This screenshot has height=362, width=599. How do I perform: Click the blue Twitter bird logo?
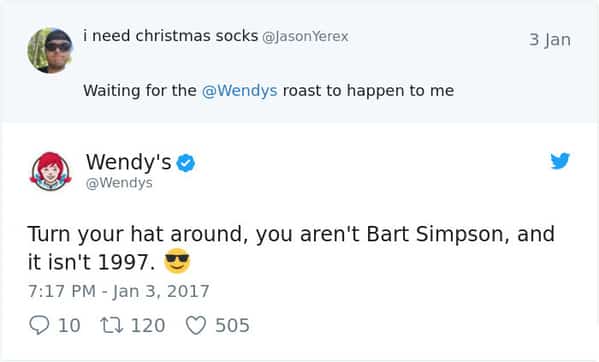click(560, 161)
